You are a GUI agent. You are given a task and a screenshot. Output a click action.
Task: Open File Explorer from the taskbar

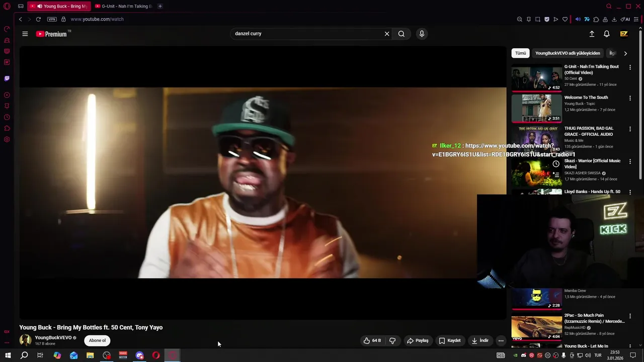(90, 355)
